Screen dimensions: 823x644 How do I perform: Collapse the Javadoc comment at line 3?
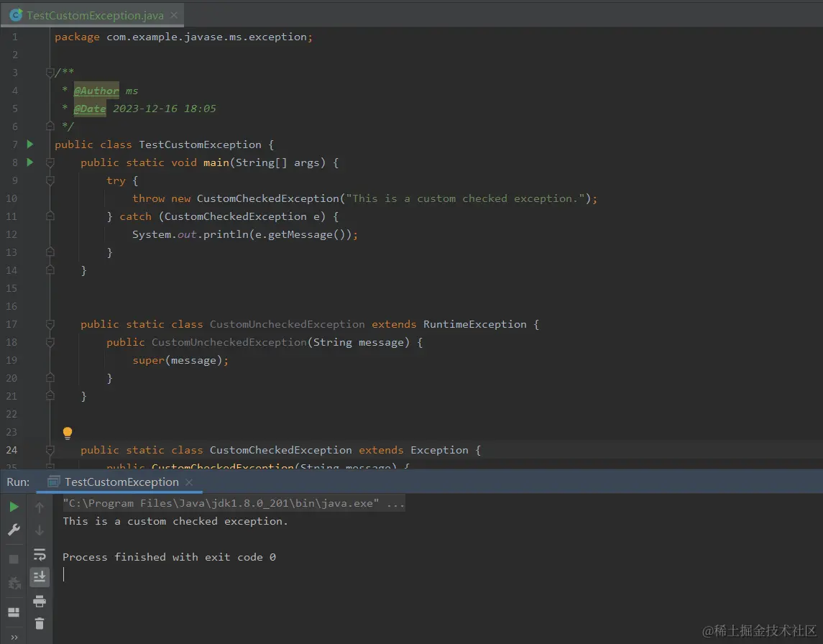(50, 73)
